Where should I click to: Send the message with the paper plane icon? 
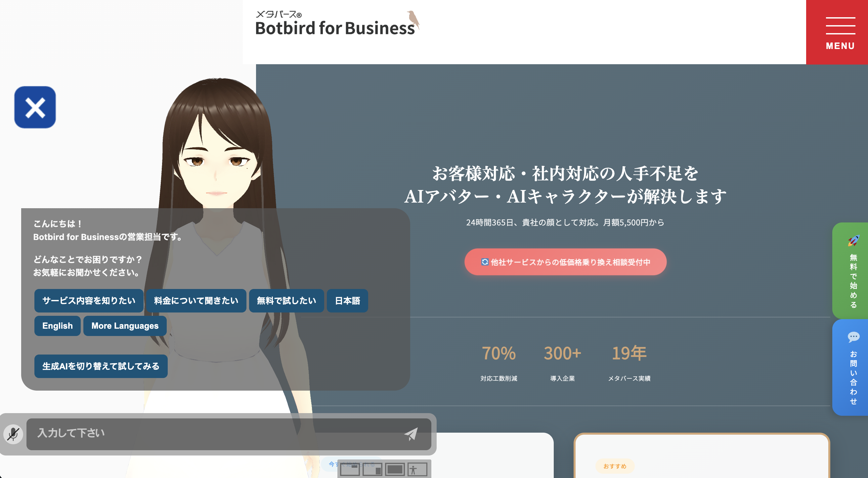pos(412,435)
